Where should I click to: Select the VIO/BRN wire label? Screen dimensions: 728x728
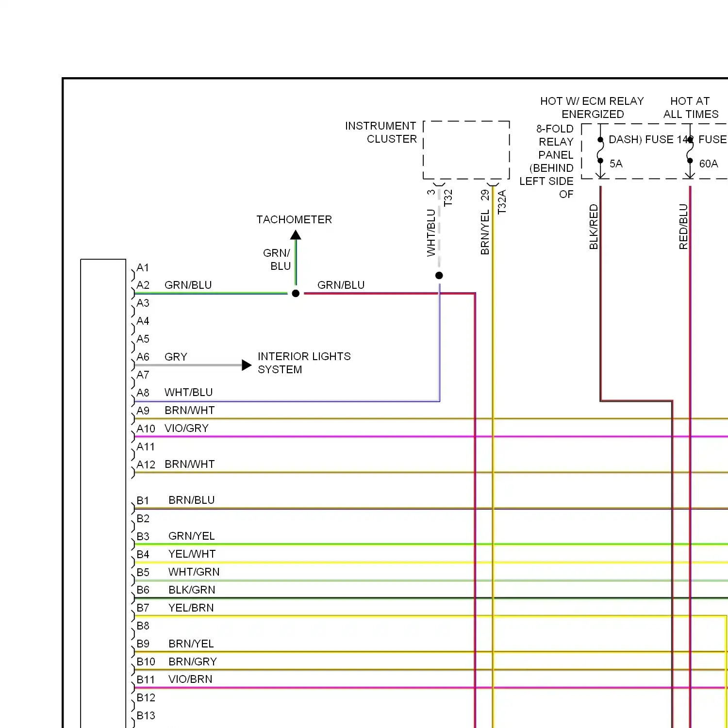(x=190, y=679)
